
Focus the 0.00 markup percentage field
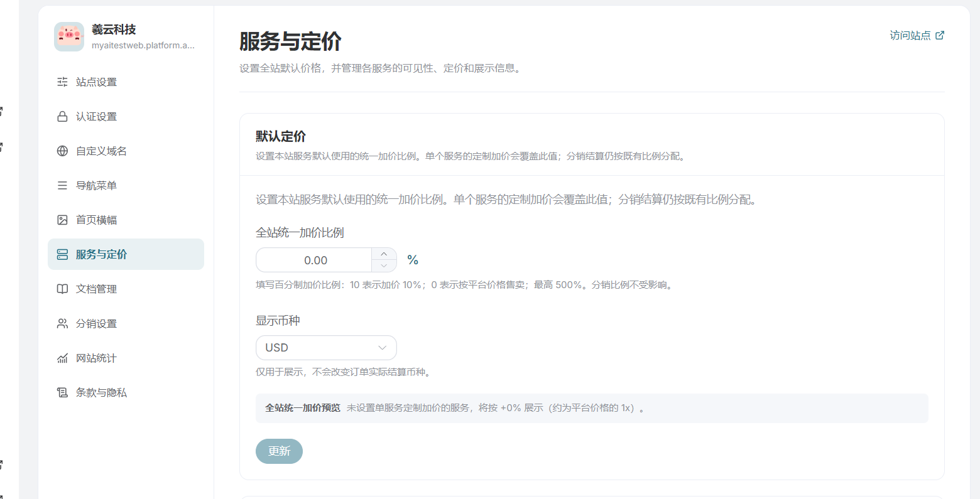tap(314, 260)
